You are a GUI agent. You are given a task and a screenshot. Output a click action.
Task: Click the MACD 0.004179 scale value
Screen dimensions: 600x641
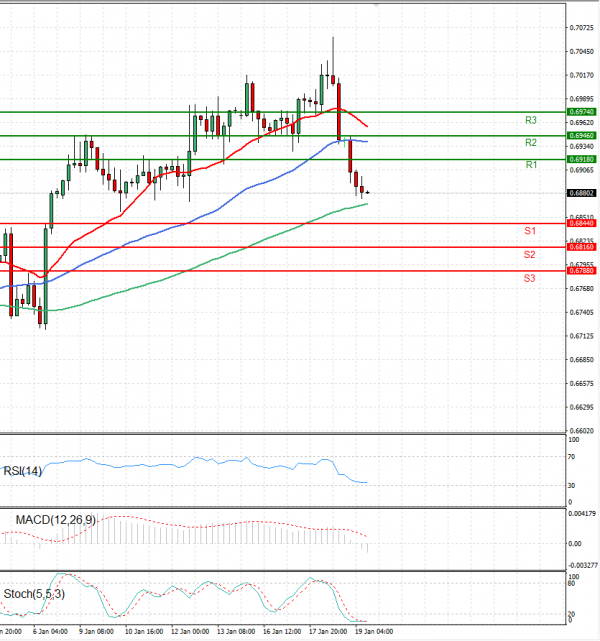pos(582,513)
